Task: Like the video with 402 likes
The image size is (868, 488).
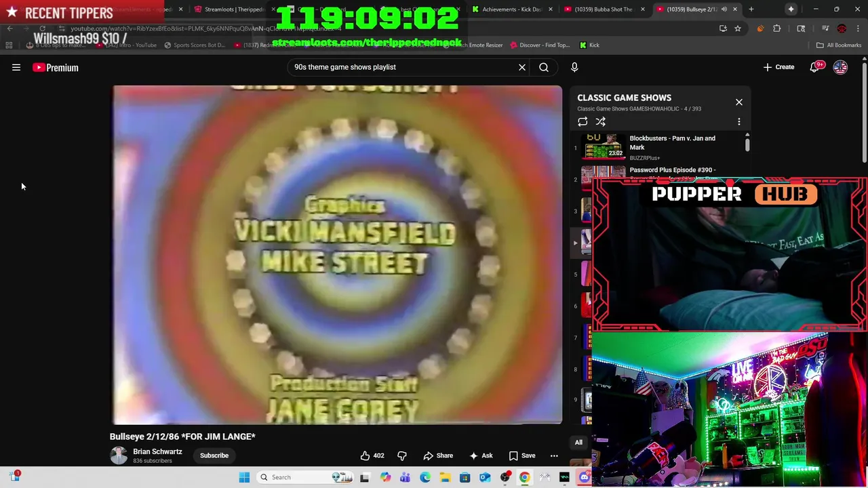Action: pos(372,455)
